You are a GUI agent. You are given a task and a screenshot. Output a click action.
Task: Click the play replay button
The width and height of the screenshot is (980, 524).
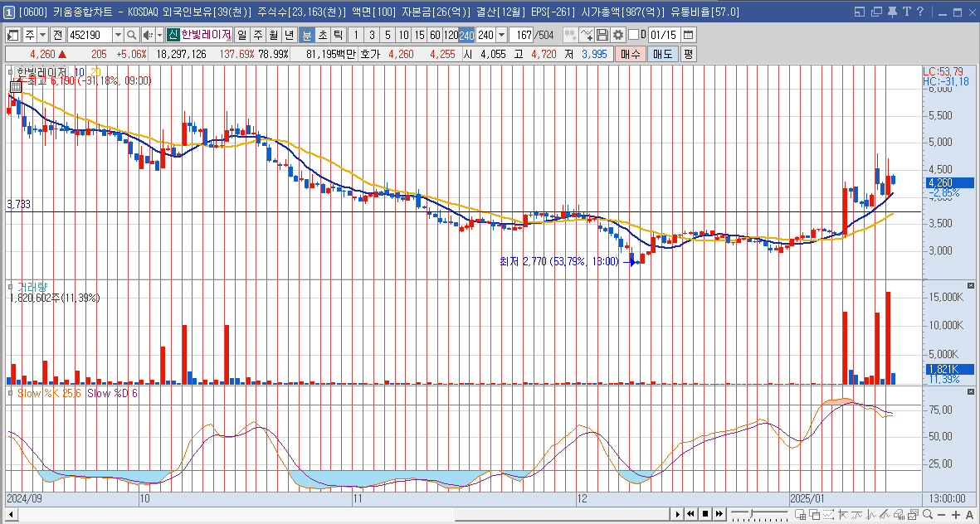[677, 514]
